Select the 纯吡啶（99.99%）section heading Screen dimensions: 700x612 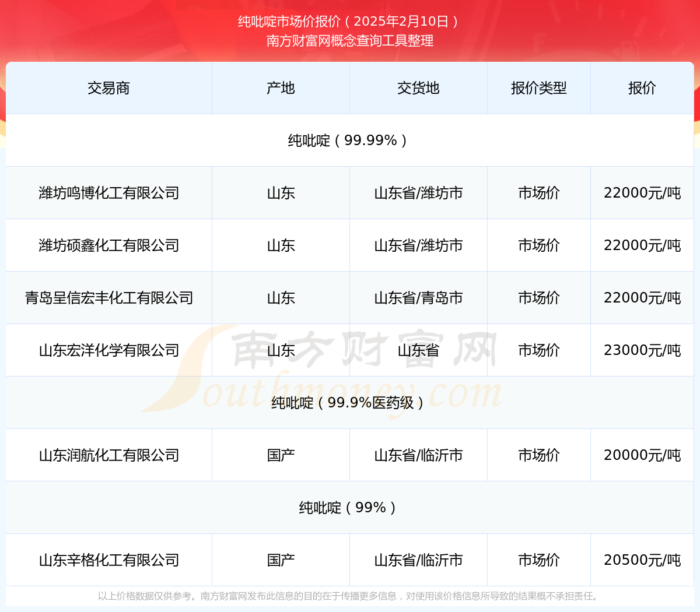click(349, 140)
